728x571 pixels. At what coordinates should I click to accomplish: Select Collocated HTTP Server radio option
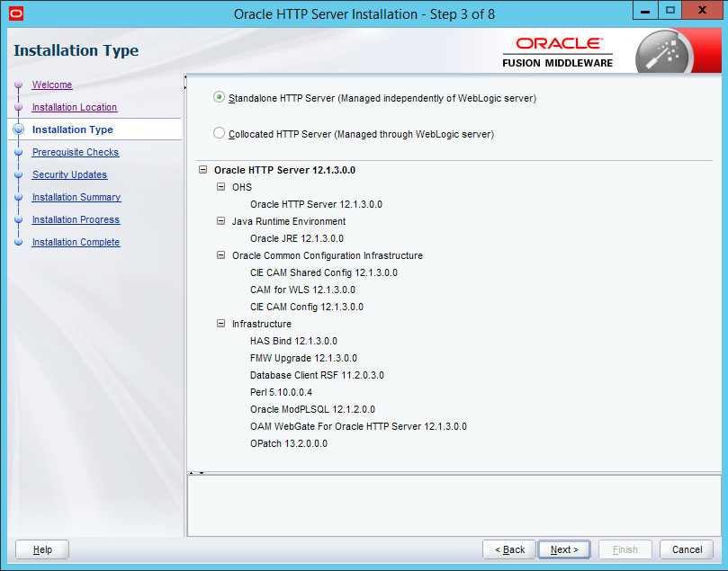tap(220, 133)
